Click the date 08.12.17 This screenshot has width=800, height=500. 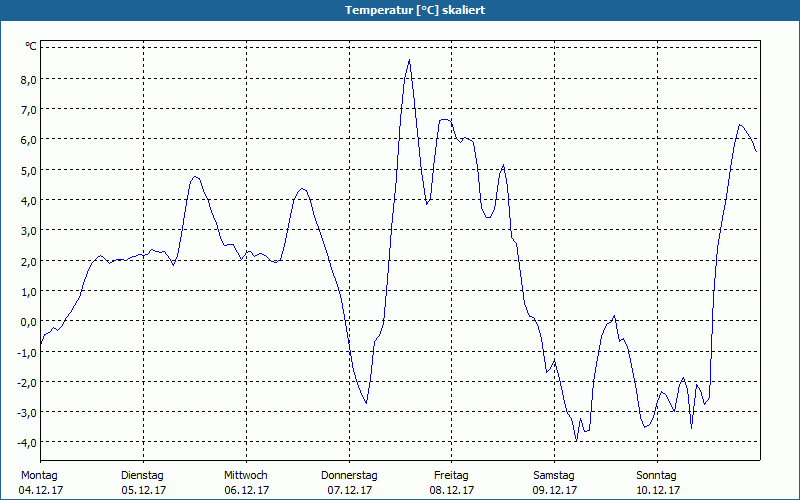click(x=452, y=490)
